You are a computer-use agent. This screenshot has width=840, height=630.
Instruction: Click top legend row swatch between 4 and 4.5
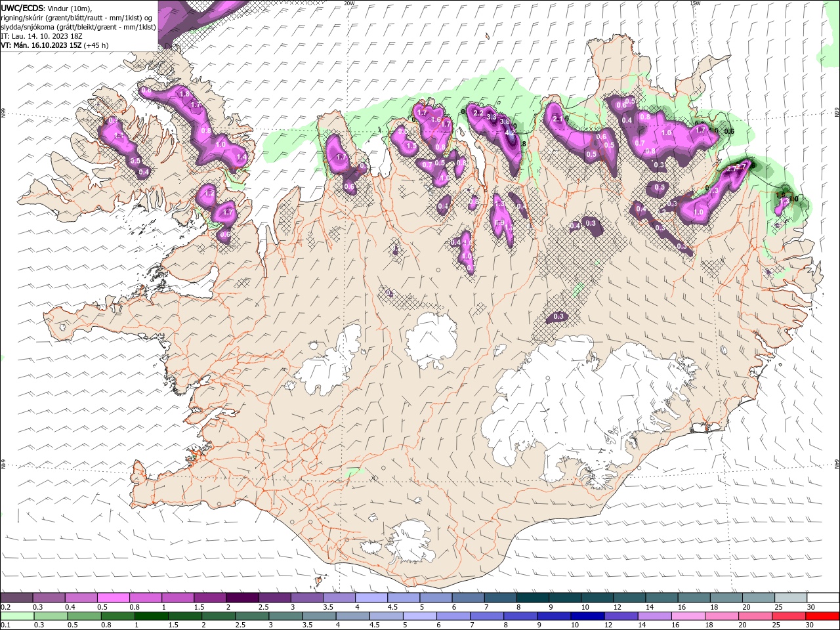pyautogui.click(x=371, y=598)
